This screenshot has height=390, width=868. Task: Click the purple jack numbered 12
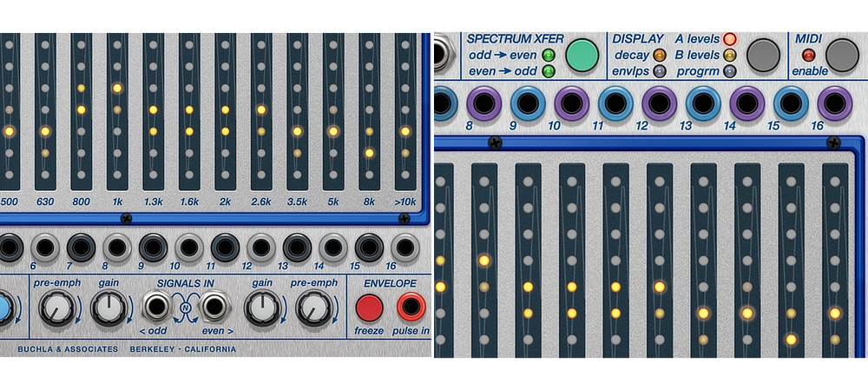(x=658, y=104)
